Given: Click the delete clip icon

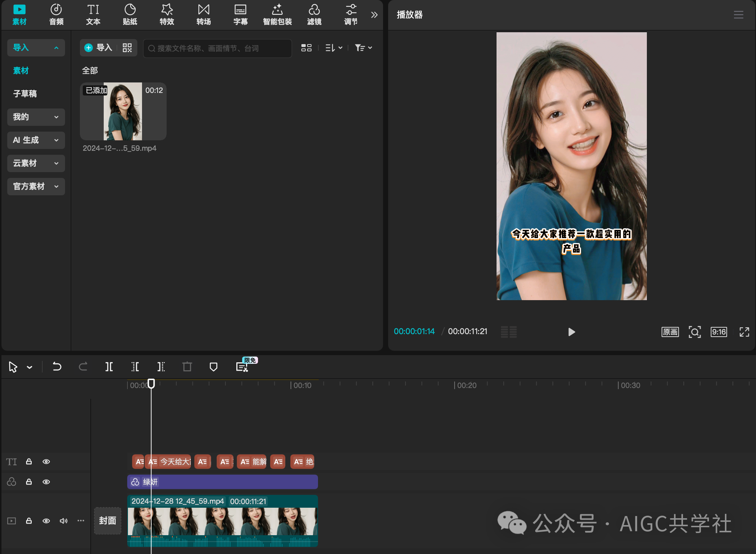Looking at the screenshot, I should pyautogui.click(x=187, y=367).
